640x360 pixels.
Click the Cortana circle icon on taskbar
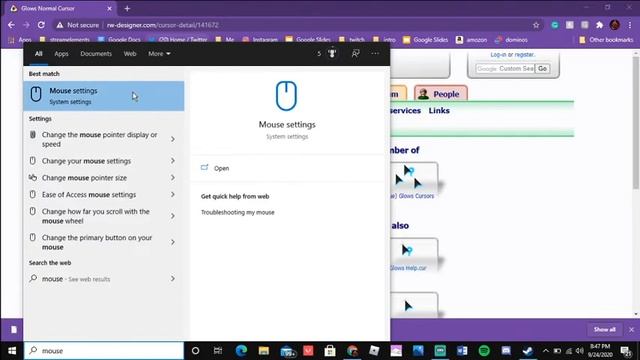(196, 351)
